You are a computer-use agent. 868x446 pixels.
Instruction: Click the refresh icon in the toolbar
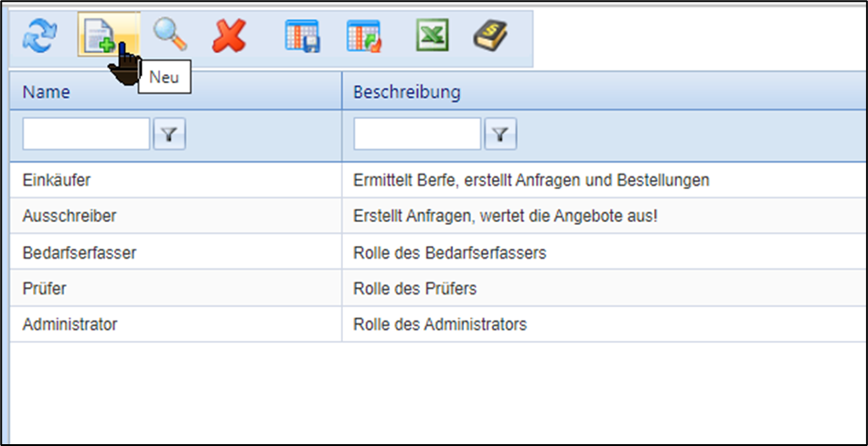38,35
